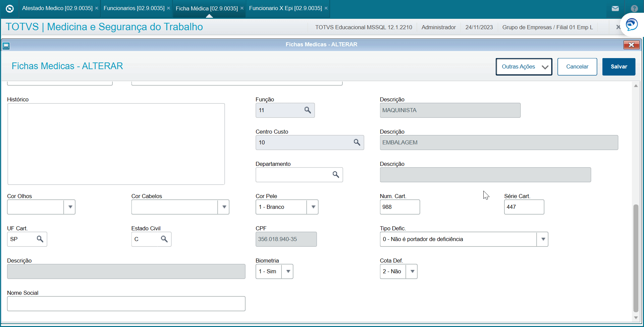This screenshot has height=327, width=644.
Task: Click the TOTVS logo icon in the top-left corner
Action: click(10, 8)
